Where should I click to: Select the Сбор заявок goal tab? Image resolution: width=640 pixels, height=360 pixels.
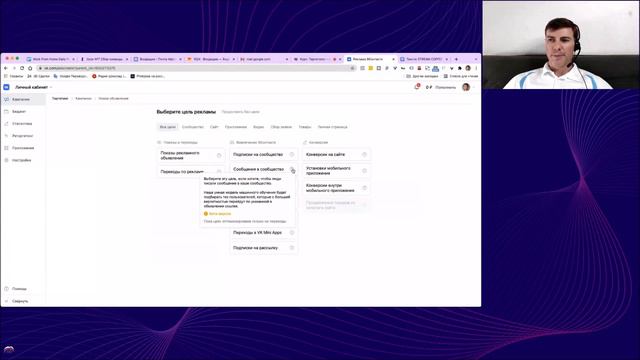(x=281, y=127)
